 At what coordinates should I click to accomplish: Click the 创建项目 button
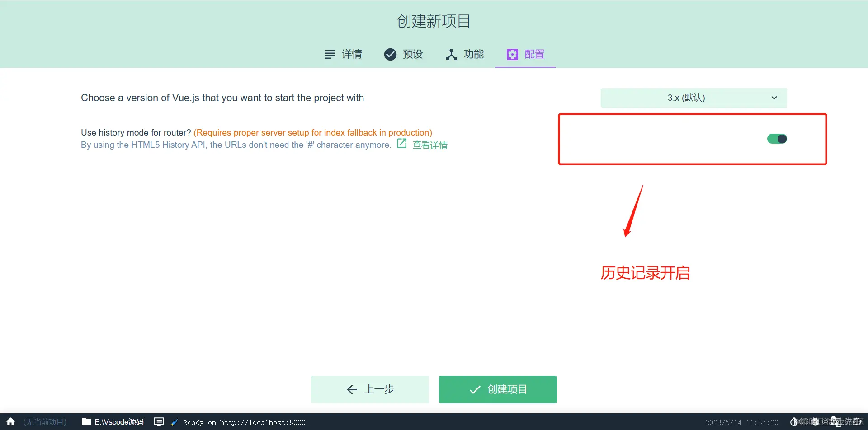pyautogui.click(x=497, y=389)
